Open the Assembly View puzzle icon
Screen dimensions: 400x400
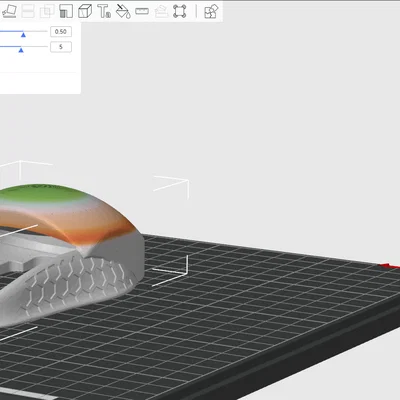pos(211,11)
